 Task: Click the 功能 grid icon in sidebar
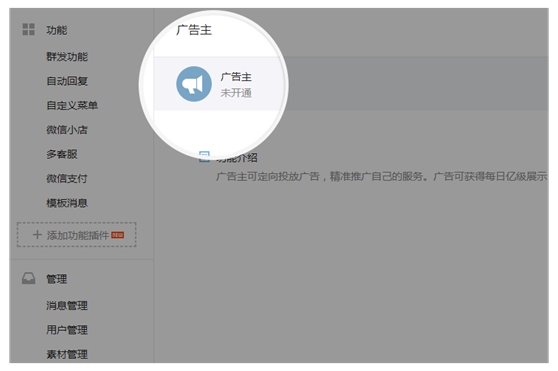point(28,30)
